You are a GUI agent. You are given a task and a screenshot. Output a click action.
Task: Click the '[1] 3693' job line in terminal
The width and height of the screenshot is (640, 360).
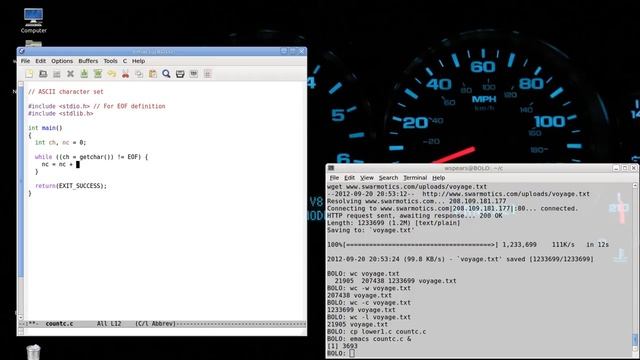[x=342, y=346]
